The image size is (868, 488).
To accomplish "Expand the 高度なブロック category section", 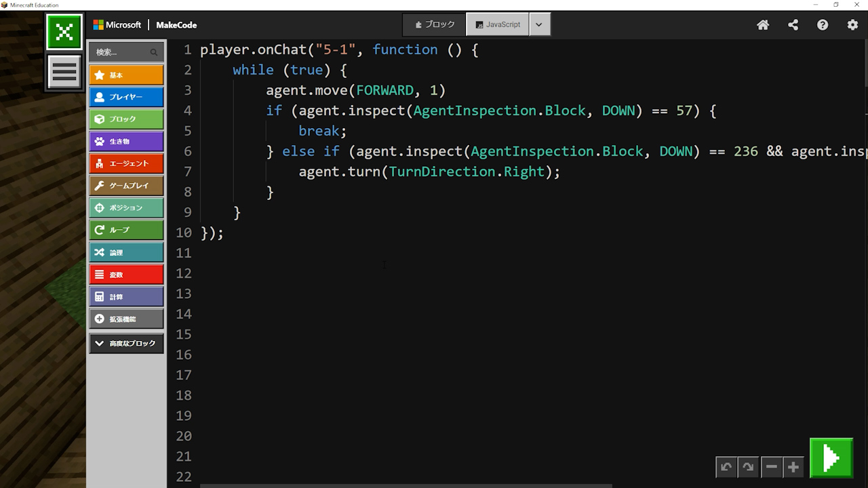I will tap(126, 344).
